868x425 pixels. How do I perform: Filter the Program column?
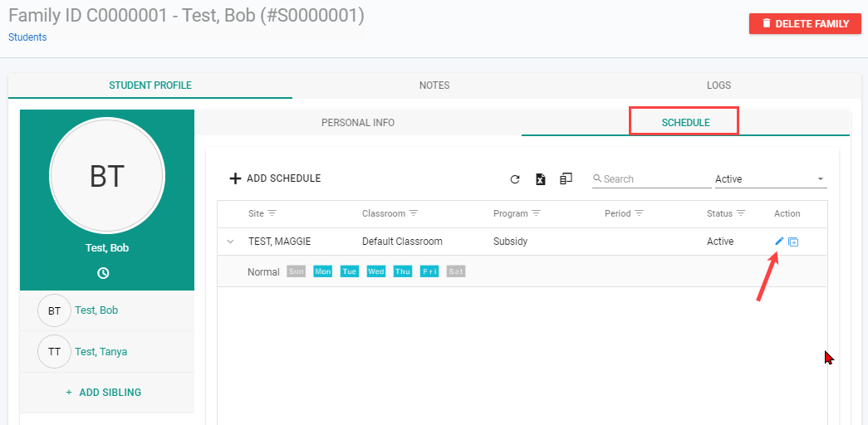tap(536, 213)
